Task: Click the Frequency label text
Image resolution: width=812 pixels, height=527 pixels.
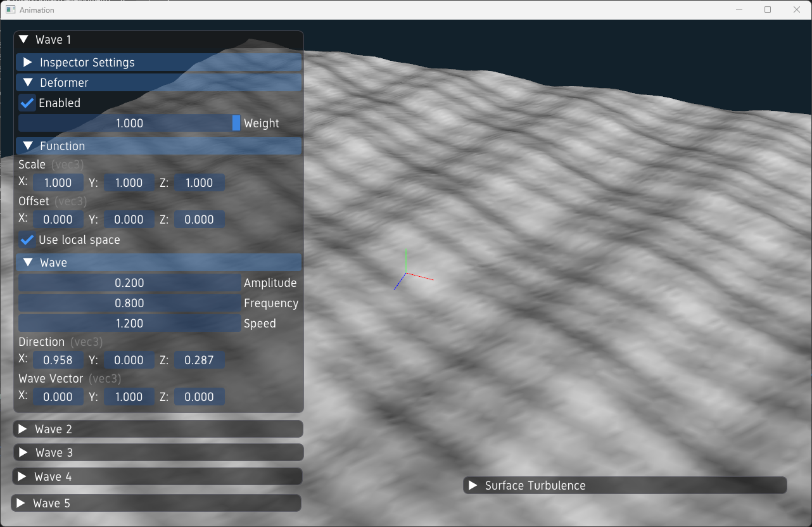Action: coord(271,303)
